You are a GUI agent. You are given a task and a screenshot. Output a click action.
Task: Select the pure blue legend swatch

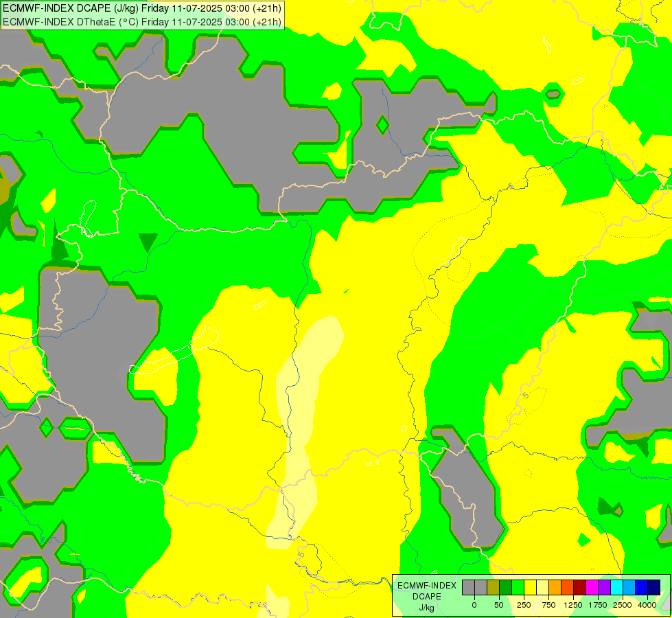pos(642,588)
